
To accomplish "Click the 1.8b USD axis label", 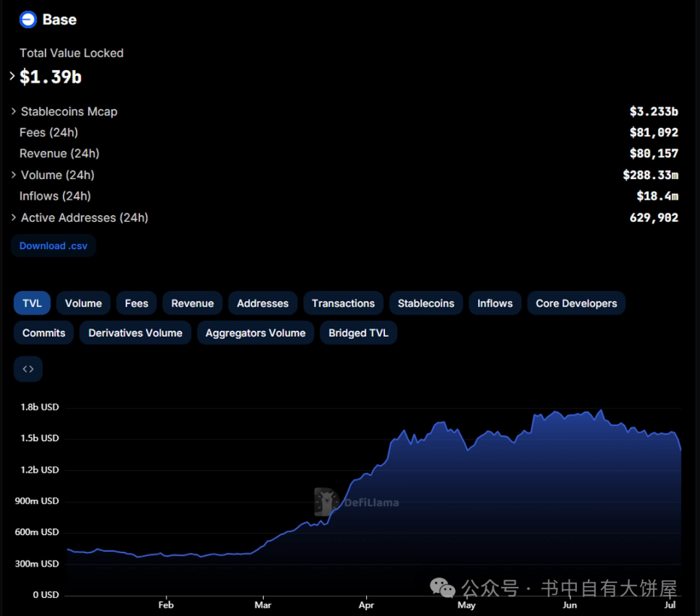I will click(x=40, y=407).
